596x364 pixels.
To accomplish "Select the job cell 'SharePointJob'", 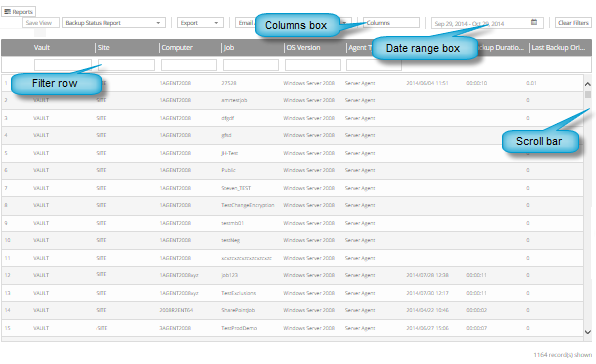I will [x=238, y=310].
